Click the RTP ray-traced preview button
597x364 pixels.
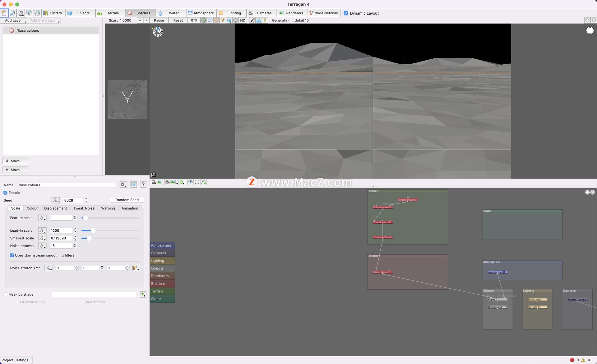click(194, 20)
